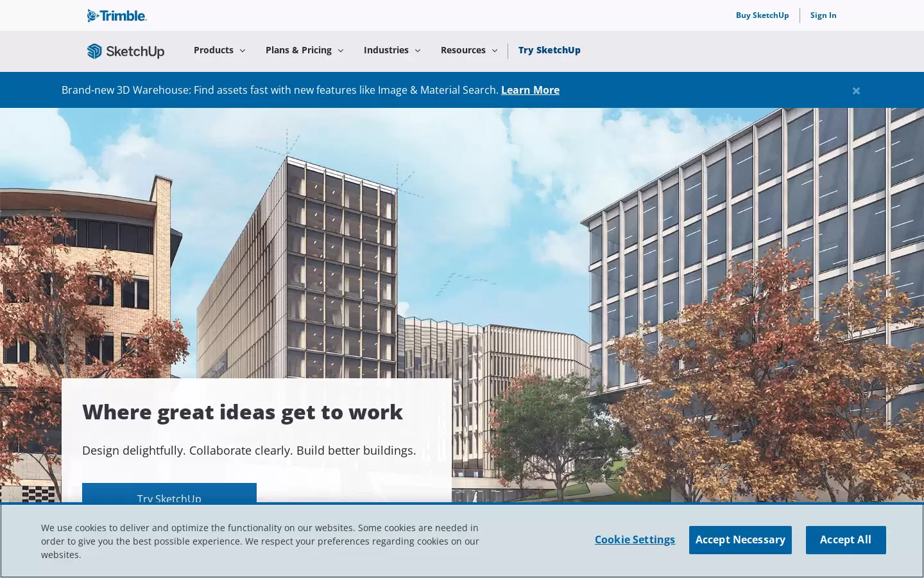Open the Learn More banner link
924x578 pixels.
coord(530,90)
